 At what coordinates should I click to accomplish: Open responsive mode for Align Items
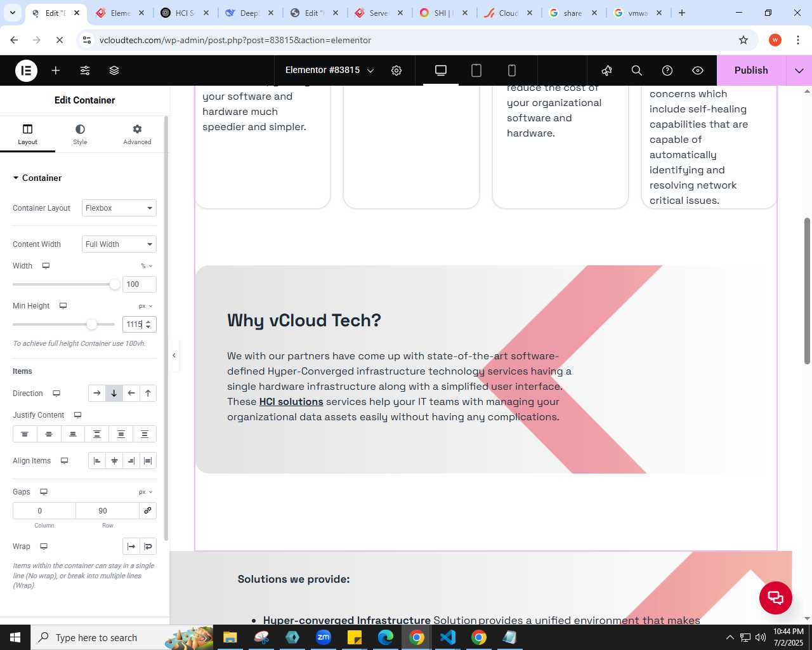tap(64, 461)
